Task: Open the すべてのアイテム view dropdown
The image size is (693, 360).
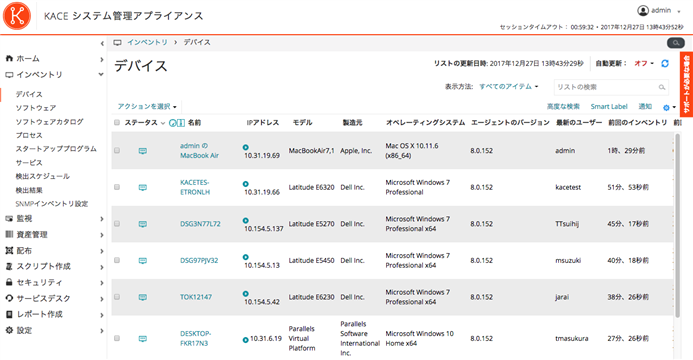Action: 509,87
